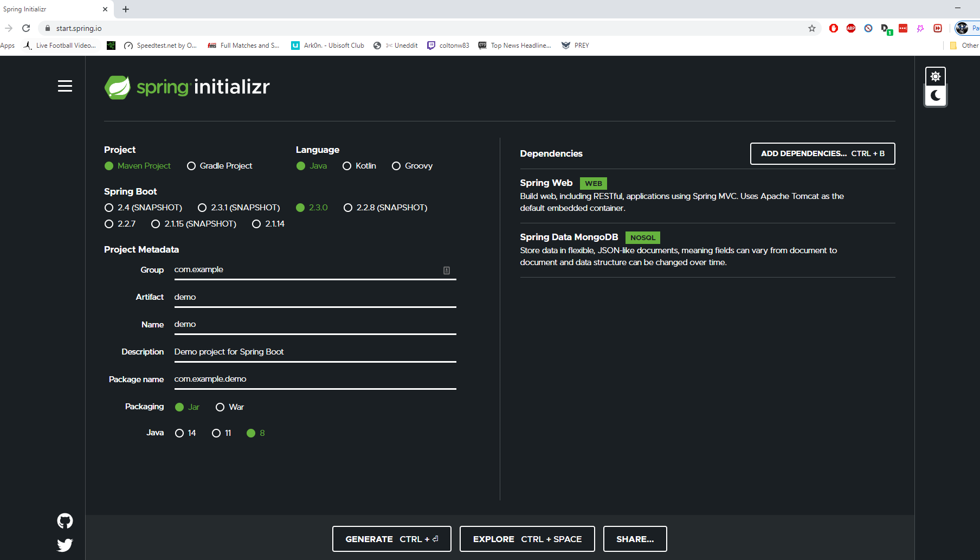
Task: Open ArkOn - Ubisoft Club bookmark
Action: (x=328, y=46)
